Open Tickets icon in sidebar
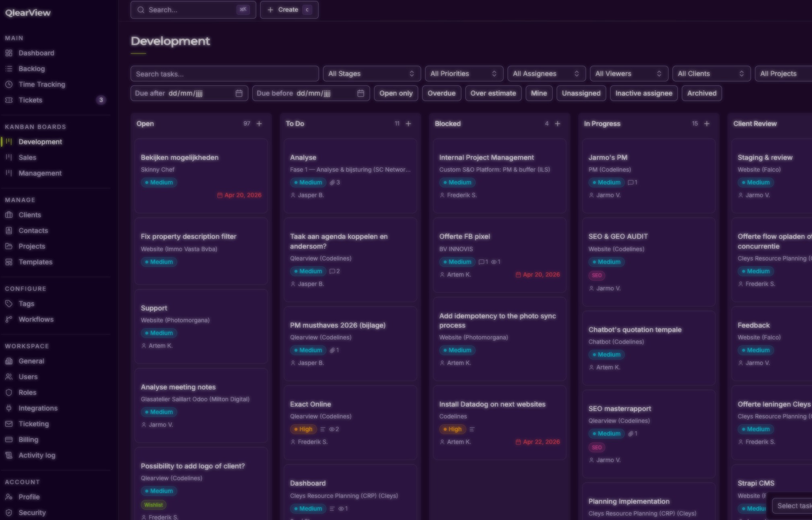The width and height of the screenshot is (812, 520). pyautogui.click(x=9, y=100)
